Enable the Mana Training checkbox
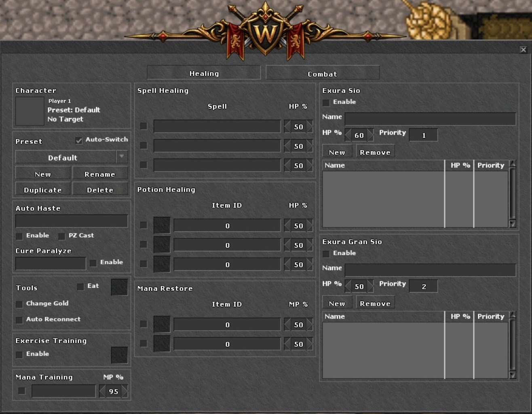Viewport: 532px width, 414px height. 22,391
